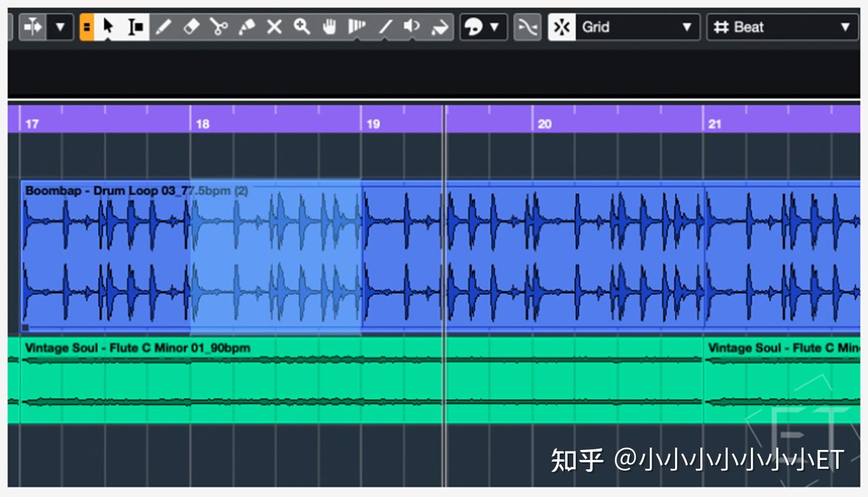Select the Mute X tool

pyautogui.click(x=274, y=26)
